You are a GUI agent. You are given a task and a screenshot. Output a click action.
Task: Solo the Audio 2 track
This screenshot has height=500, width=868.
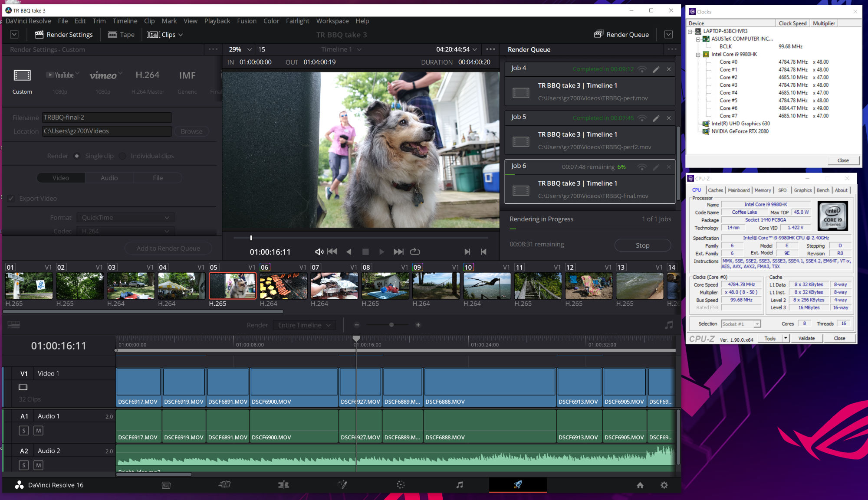(24, 465)
